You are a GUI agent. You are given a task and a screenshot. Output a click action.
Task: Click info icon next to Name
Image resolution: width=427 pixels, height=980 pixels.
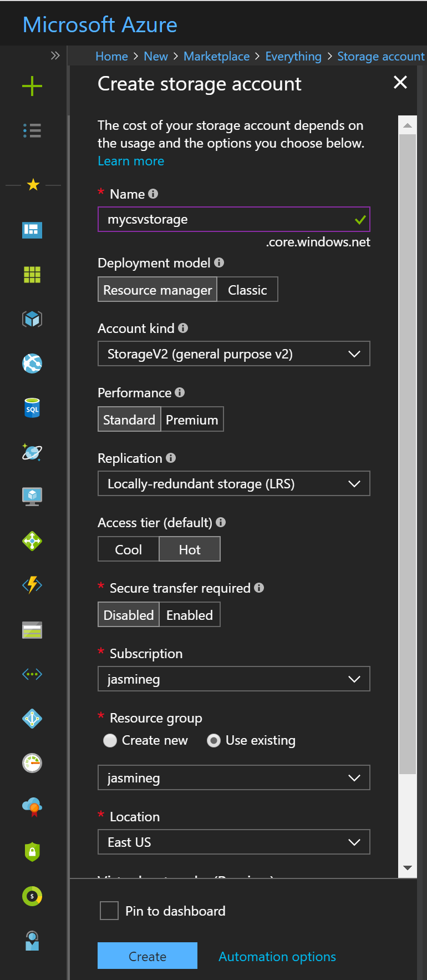tap(153, 194)
